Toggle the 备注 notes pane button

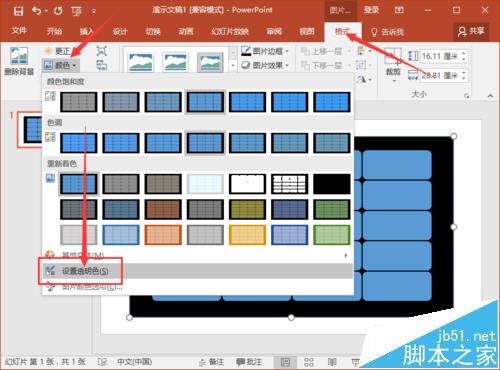(211, 362)
